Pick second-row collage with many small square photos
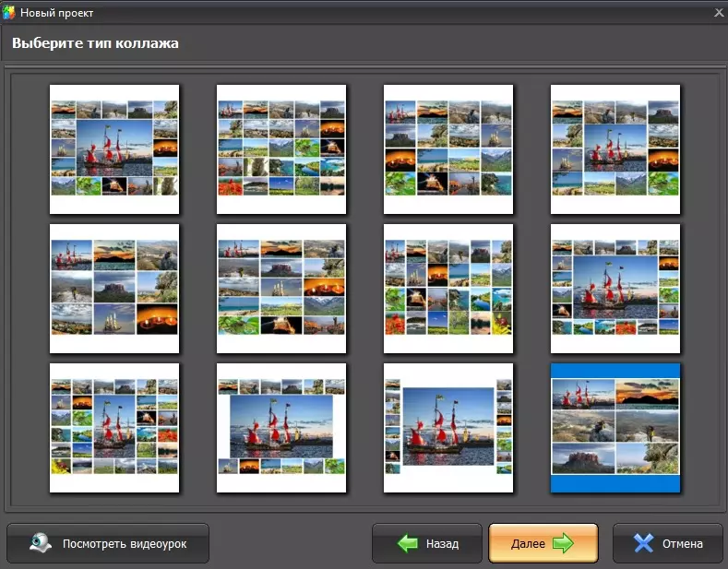This screenshot has height=569, width=728. [x=448, y=289]
